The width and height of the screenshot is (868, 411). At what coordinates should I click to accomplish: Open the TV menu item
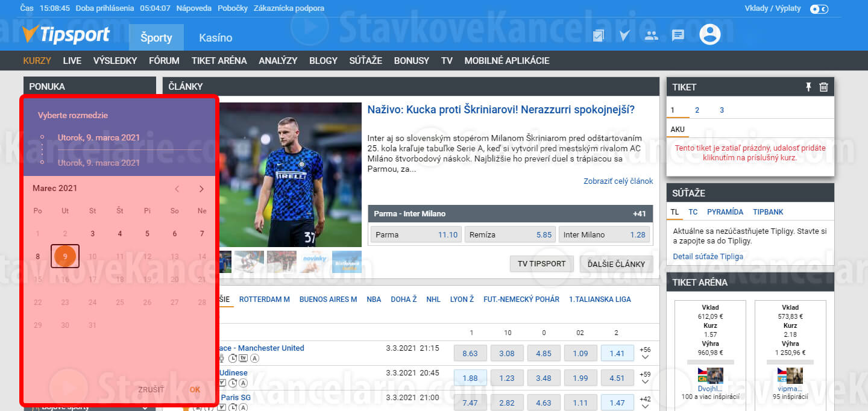[x=447, y=60]
